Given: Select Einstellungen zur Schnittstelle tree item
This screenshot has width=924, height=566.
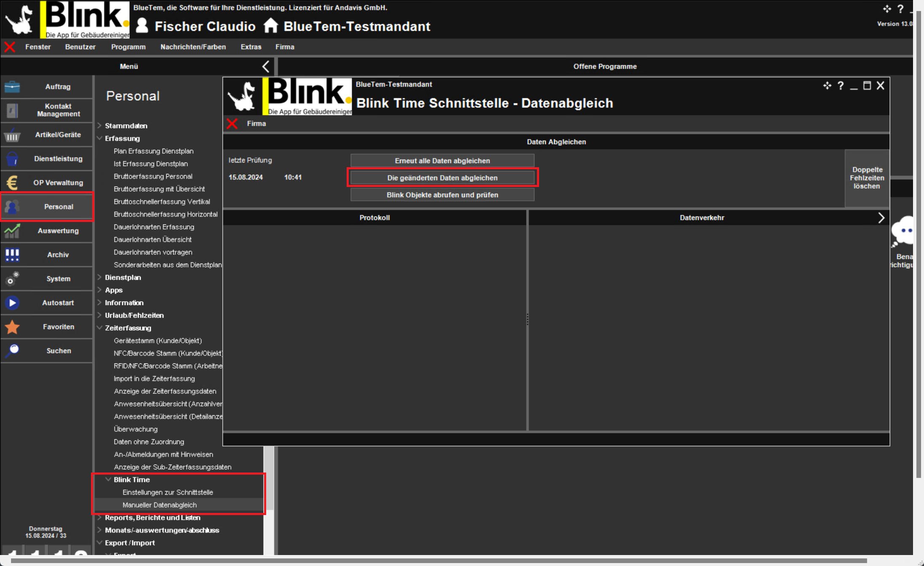Looking at the screenshot, I should point(168,492).
